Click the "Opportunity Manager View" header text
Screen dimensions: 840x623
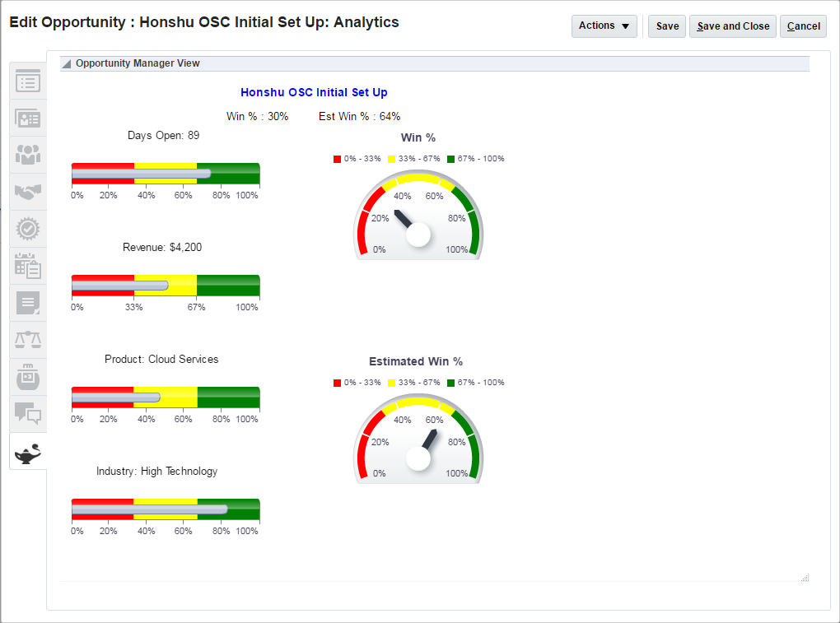[x=138, y=63]
